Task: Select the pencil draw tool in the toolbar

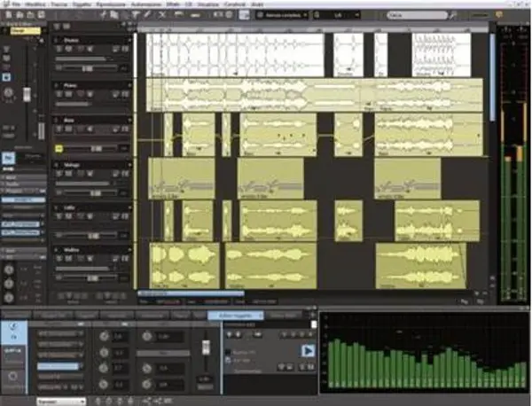Action: click(147, 15)
